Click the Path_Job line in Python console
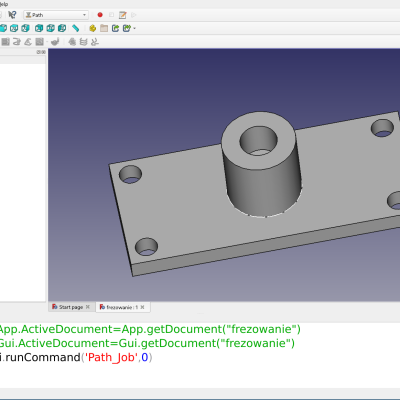 [76, 357]
